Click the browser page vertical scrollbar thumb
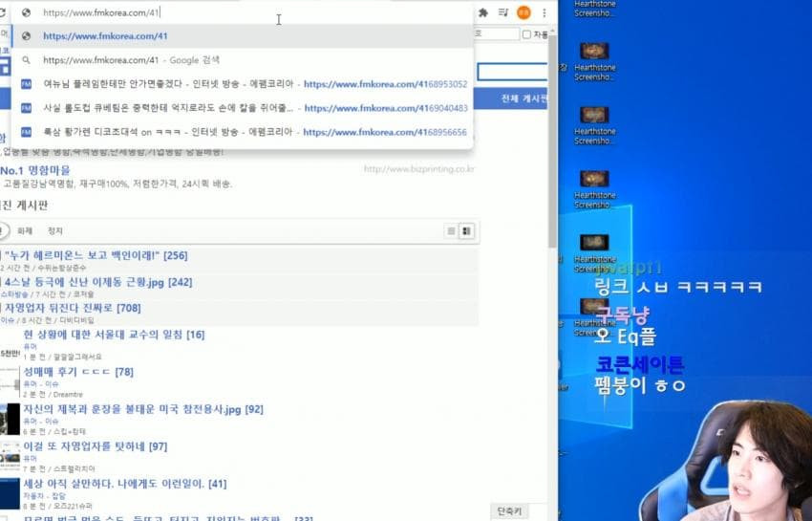The image size is (812, 521). 553,141
